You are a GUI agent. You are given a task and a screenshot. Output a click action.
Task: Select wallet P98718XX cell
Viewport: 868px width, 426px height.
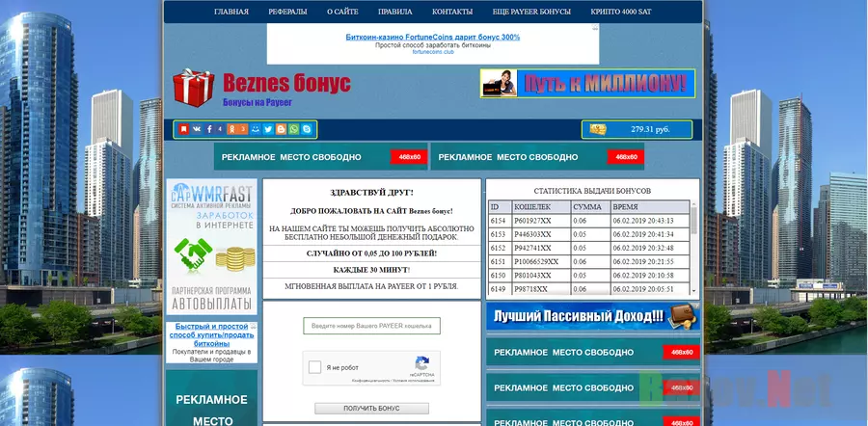point(541,289)
